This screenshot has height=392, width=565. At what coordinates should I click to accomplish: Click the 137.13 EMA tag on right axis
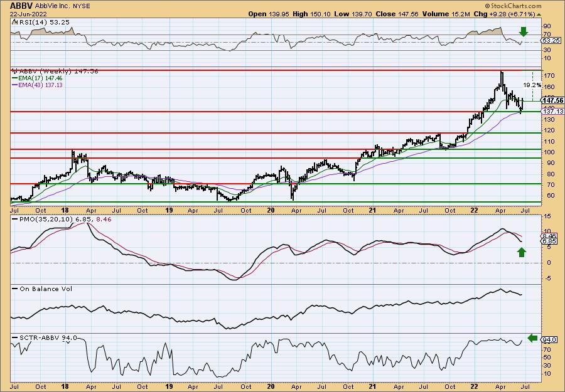pos(553,112)
